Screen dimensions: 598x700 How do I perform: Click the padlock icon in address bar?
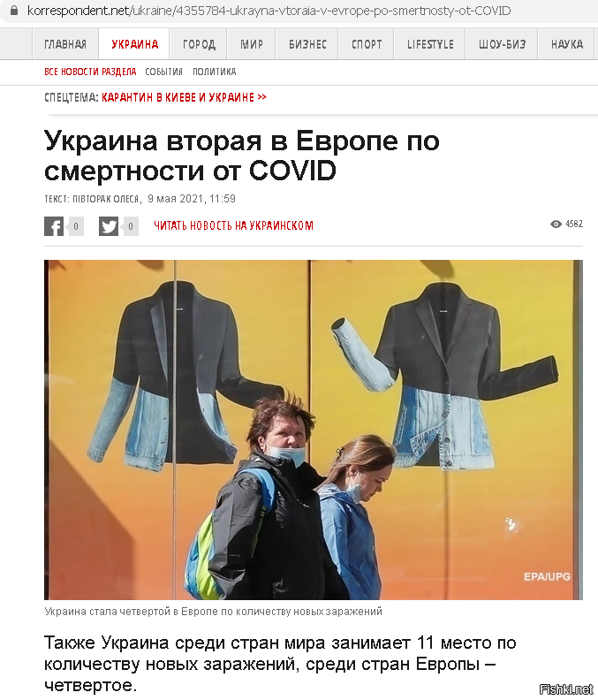(x=14, y=11)
